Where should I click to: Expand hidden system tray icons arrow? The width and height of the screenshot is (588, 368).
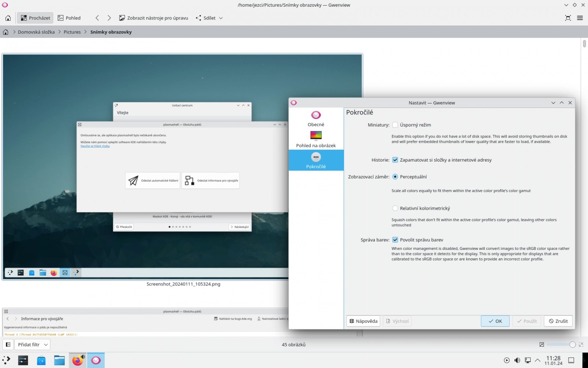[x=538, y=360]
